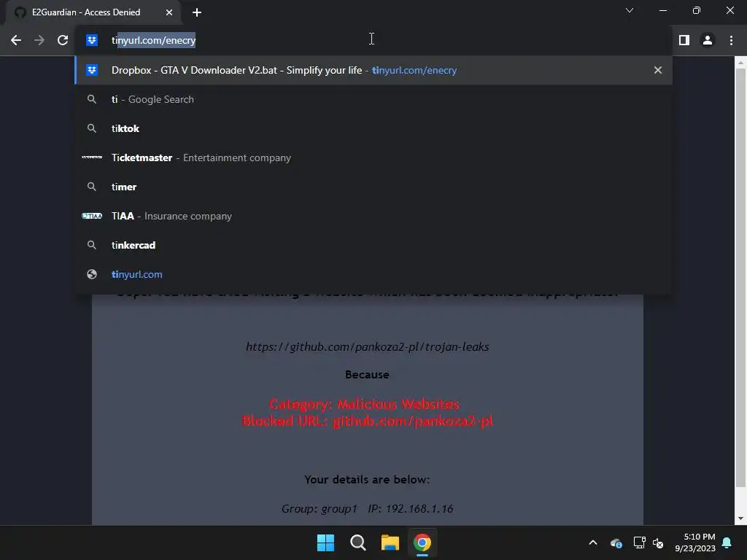Screen dimensions: 747x560
Task: Click the page's vertical scrollbar
Action: point(740,278)
